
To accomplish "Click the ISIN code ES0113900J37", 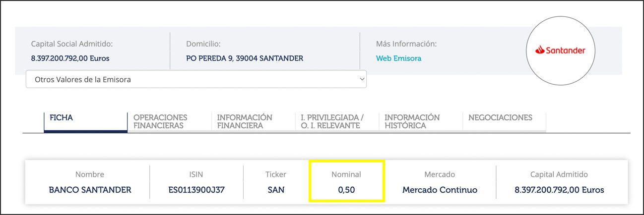I will [x=196, y=190].
